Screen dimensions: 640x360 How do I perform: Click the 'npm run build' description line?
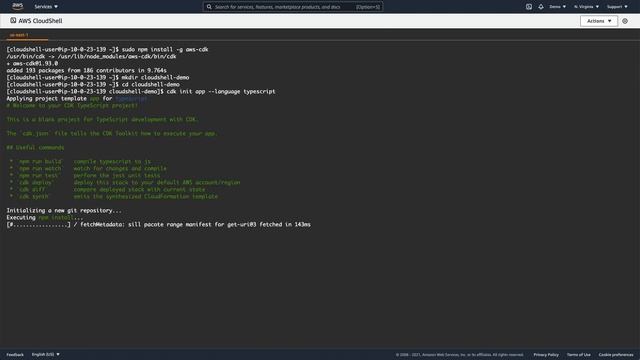[x=80, y=162]
